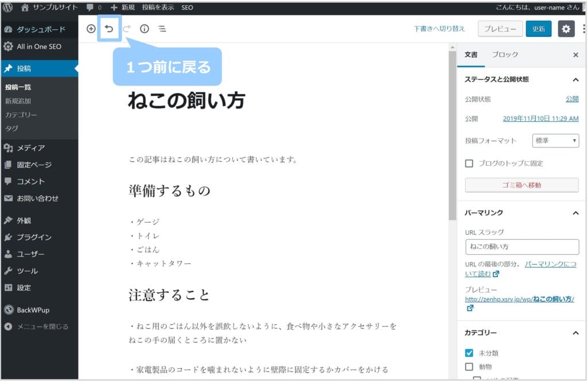Open メディア in the sidebar menu
The width and height of the screenshot is (588, 381).
(30, 148)
